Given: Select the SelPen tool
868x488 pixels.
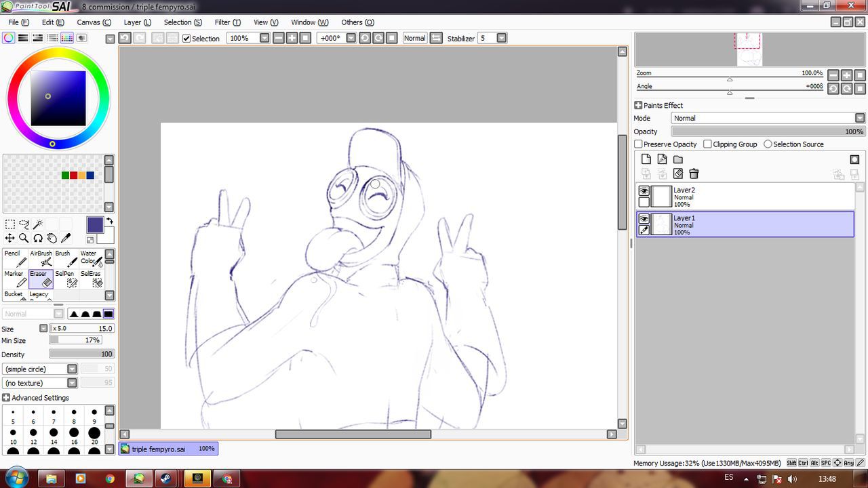Looking at the screenshot, I should point(66,279).
